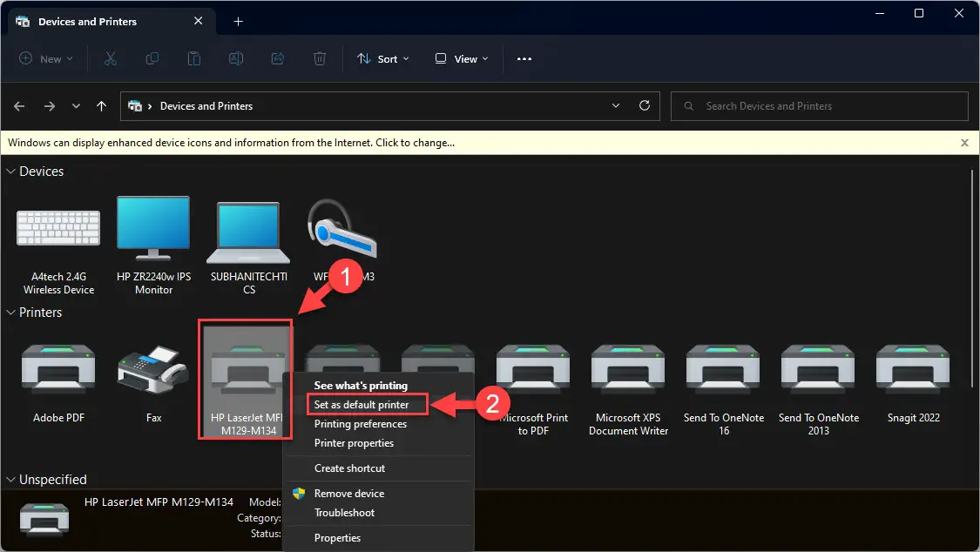Click the Delete trash icon in the toolbar
The image size is (980, 552).
point(319,58)
